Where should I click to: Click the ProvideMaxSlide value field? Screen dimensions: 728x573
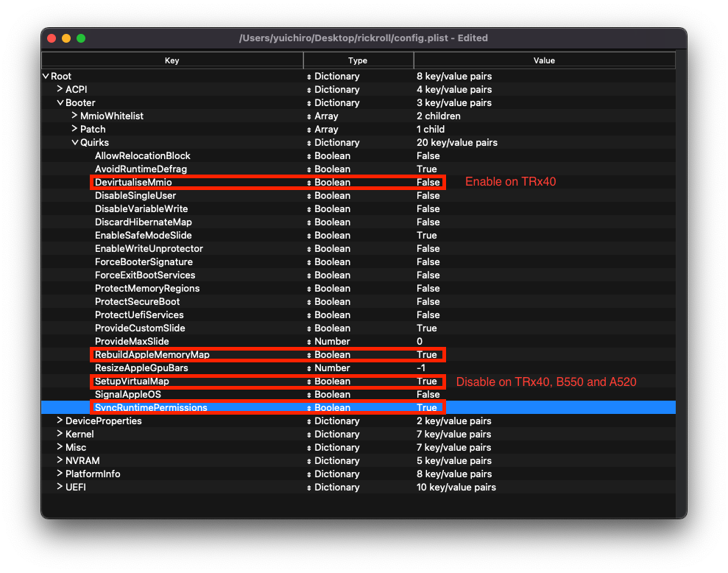click(x=420, y=342)
